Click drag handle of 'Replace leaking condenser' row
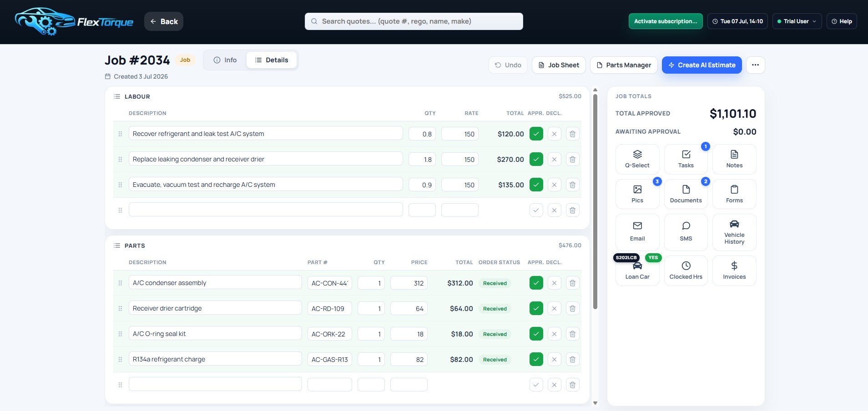The image size is (868, 411). click(x=120, y=160)
